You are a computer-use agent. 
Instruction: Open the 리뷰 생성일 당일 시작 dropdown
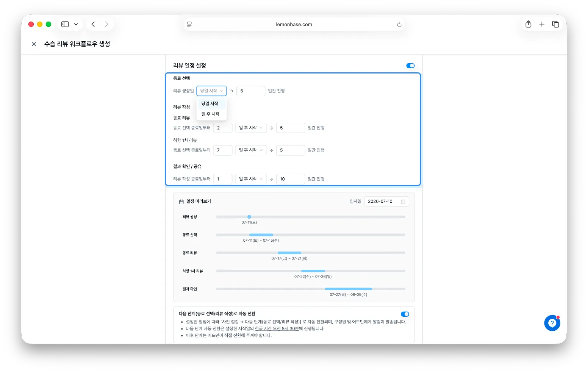(211, 91)
